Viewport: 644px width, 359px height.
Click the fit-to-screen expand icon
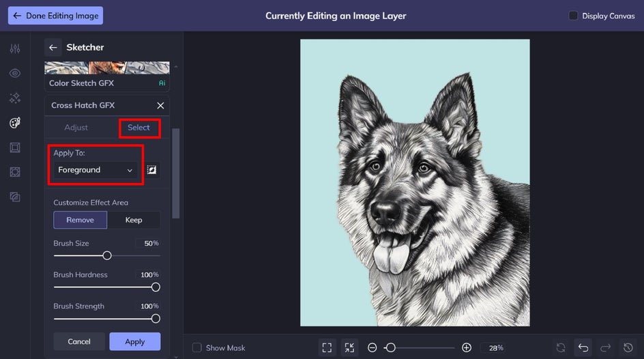[327, 348]
